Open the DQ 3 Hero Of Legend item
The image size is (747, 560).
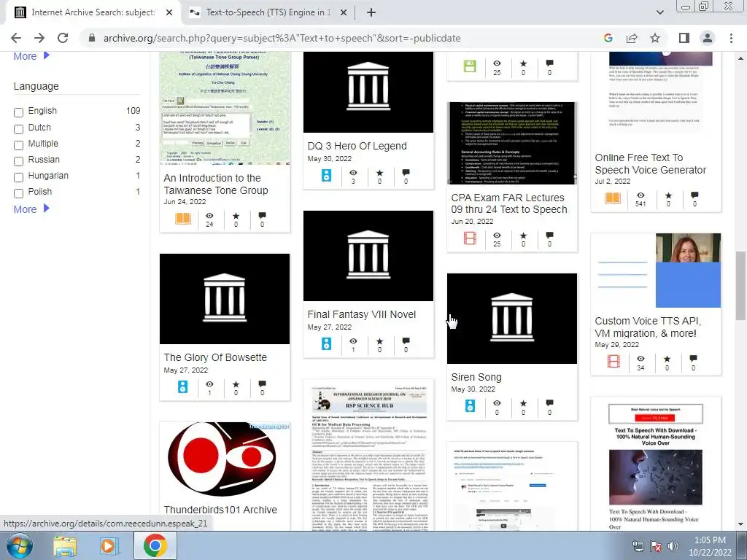pyautogui.click(x=357, y=146)
